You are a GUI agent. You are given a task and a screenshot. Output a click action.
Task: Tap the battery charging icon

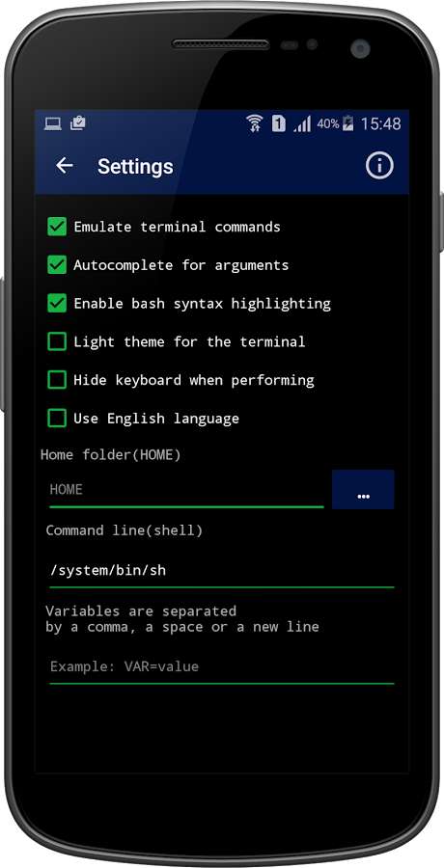pos(347,122)
